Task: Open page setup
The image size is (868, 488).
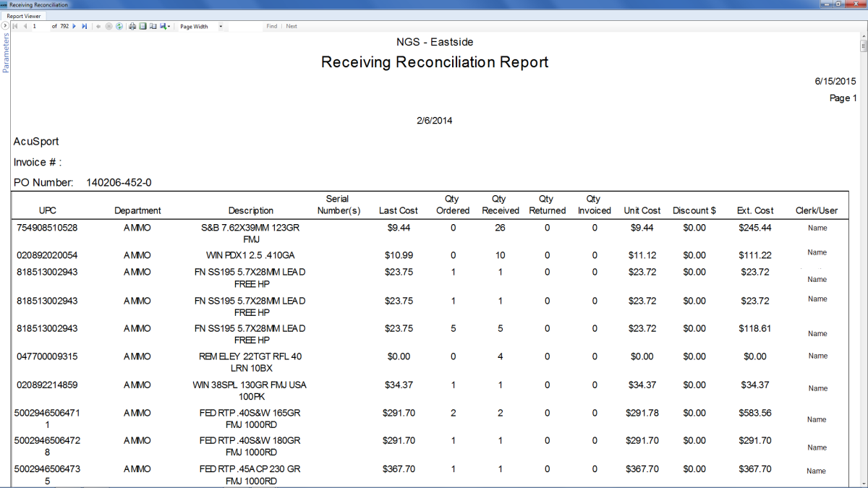Action: click(153, 26)
